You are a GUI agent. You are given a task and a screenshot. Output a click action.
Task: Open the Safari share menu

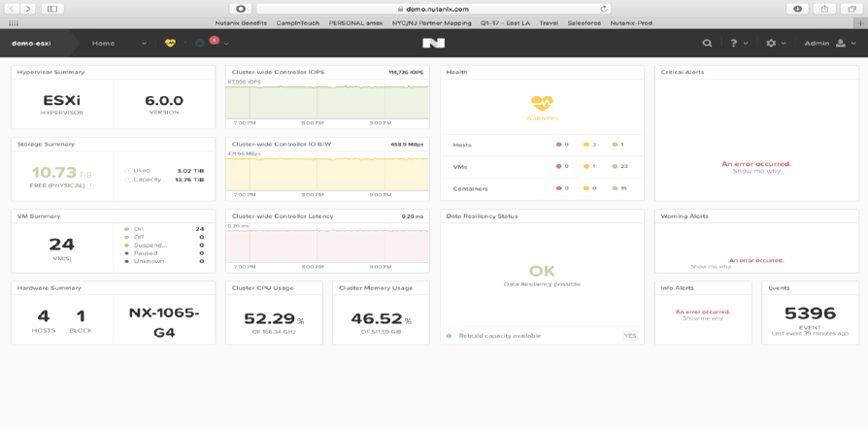(825, 9)
